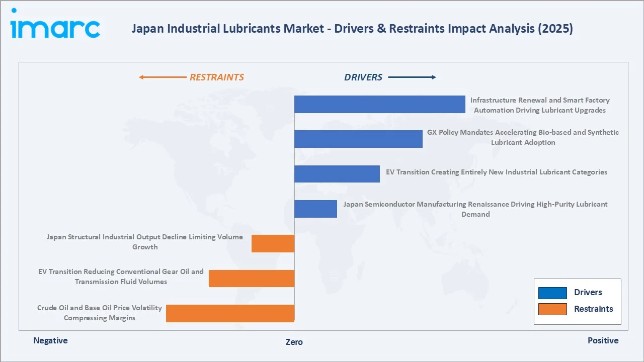
Task: Click the Positive axis label
Action: (x=603, y=340)
